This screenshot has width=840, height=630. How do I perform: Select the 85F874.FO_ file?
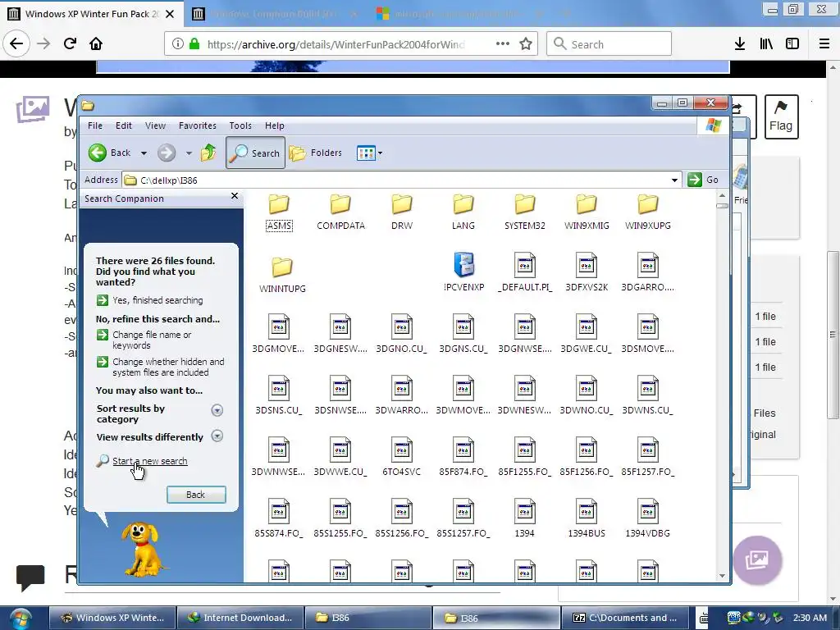click(463, 458)
